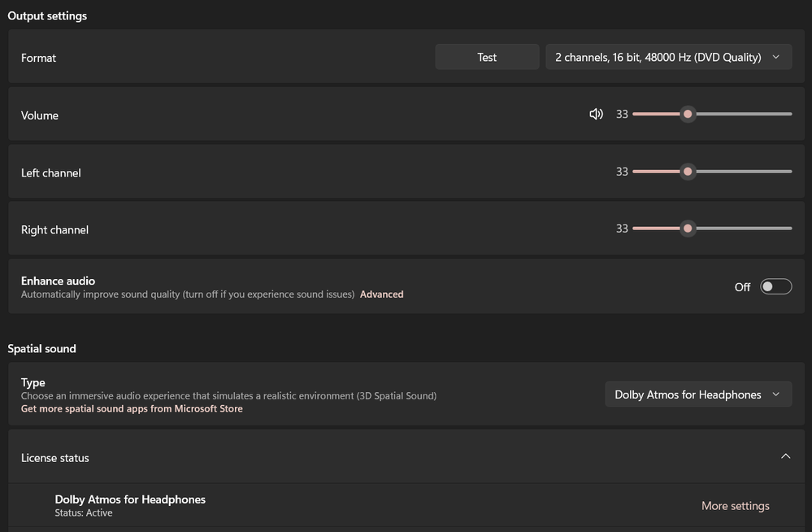Click the Right channel slider handle

[688, 229]
